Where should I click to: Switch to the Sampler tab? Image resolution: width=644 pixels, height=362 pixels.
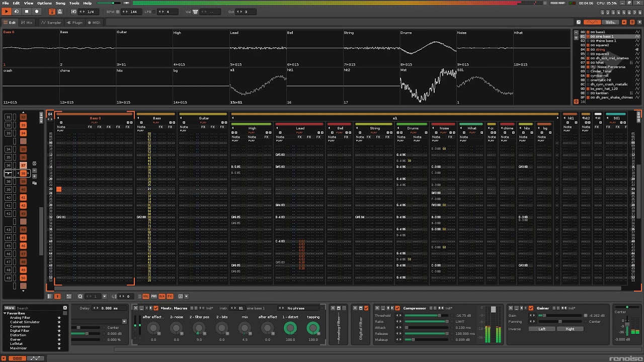pos(51,22)
